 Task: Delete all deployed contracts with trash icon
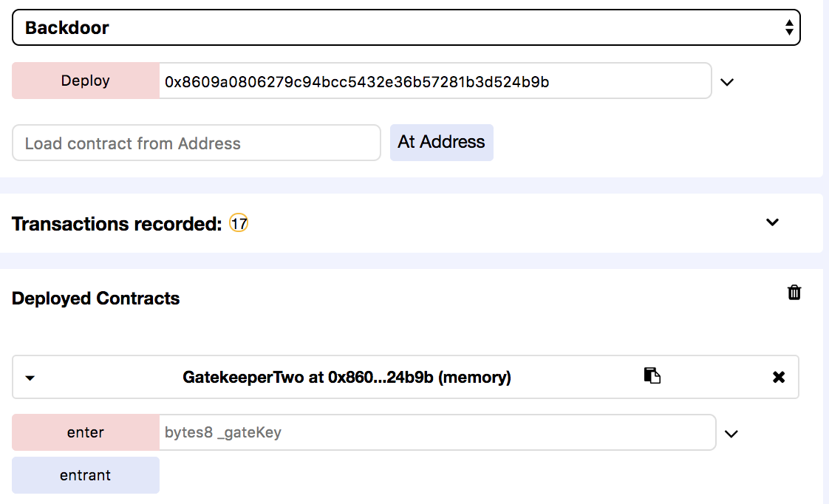click(x=794, y=293)
